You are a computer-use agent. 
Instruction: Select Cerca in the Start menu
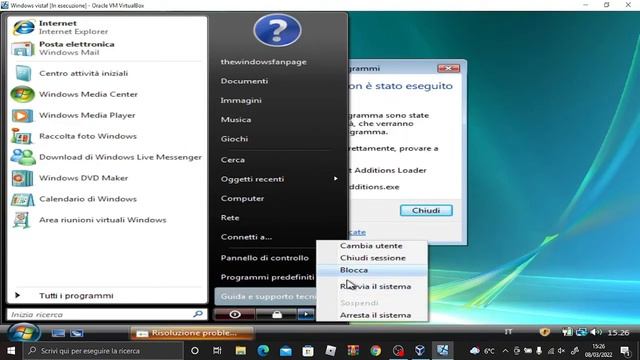point(233,160)
